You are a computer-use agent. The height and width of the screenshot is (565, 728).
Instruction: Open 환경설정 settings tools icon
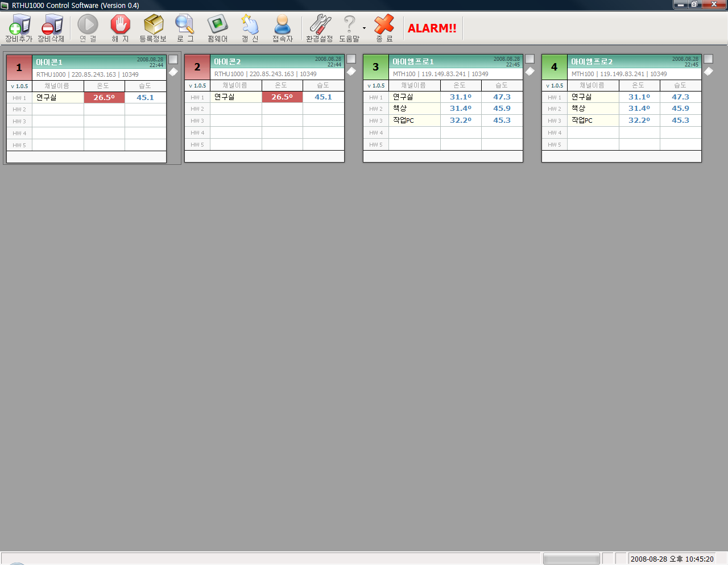320,28
